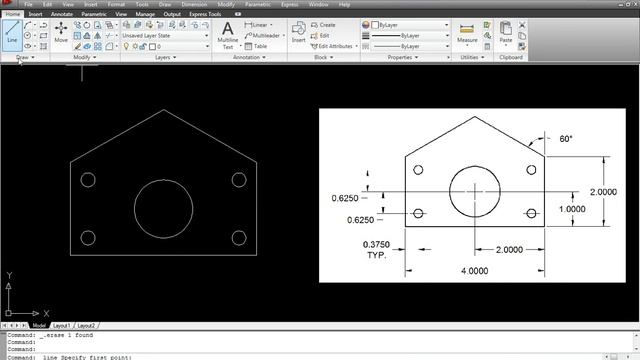Open Unsaved Layer State dropdown
This screenshot has width=640, height=360.
click(166, 36)
